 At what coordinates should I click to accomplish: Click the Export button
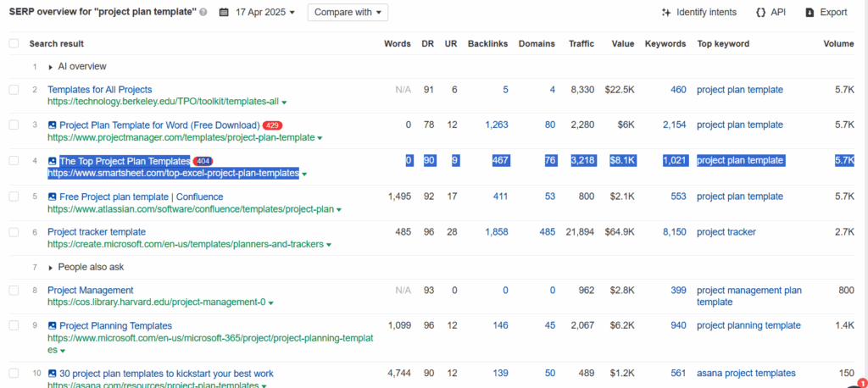click(x=826, y=12)
